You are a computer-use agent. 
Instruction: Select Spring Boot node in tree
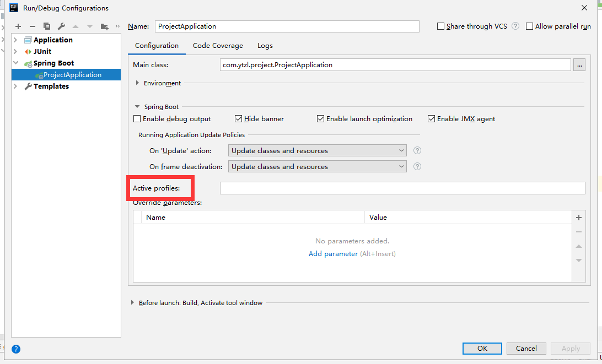[53, 63]
